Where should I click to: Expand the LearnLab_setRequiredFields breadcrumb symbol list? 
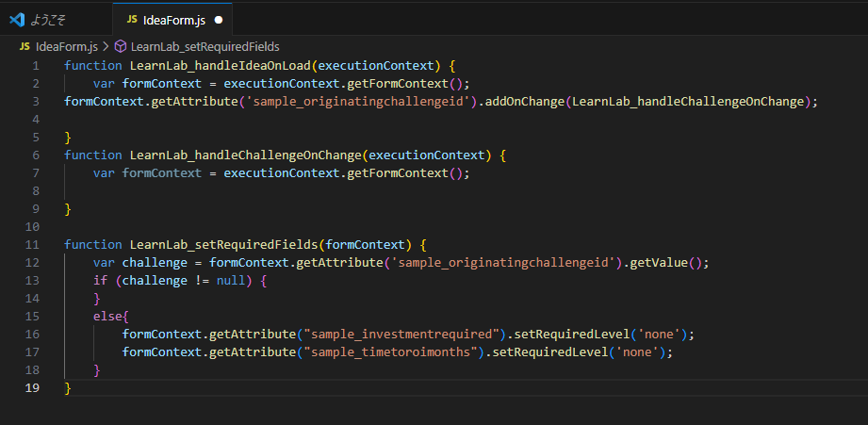coord(205,45)
